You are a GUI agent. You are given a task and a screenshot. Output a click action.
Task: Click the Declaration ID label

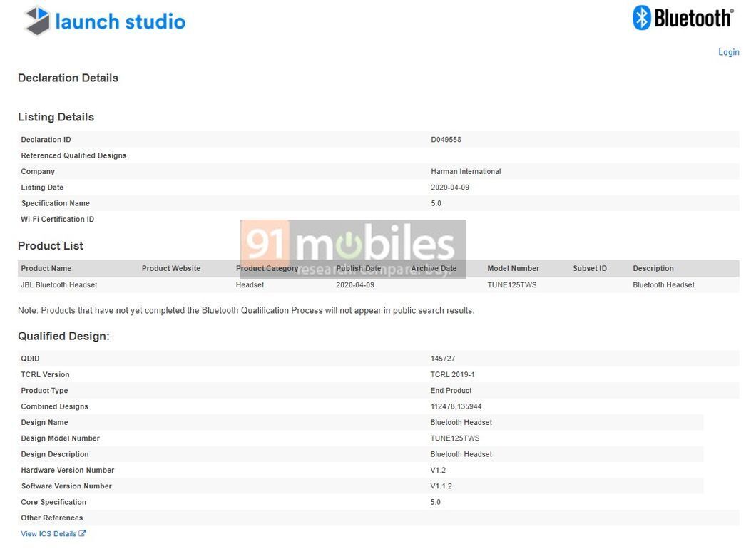pyautogui.click(x=46, y=140)
